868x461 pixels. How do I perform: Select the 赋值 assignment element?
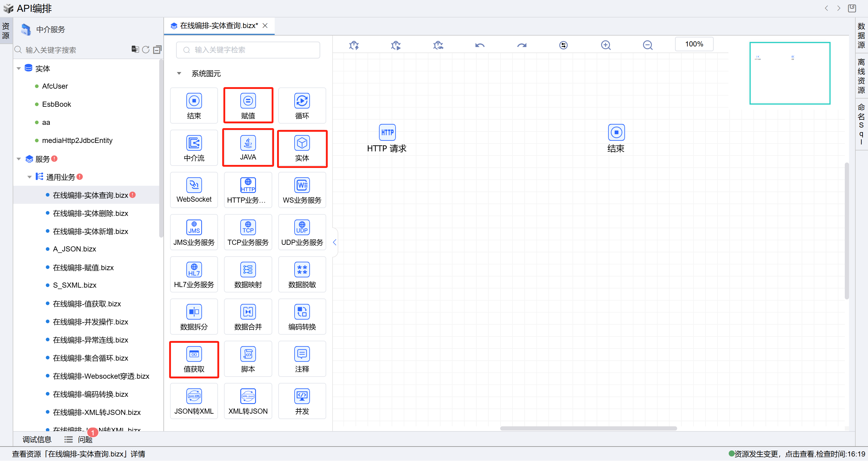(x=248, y=106)
